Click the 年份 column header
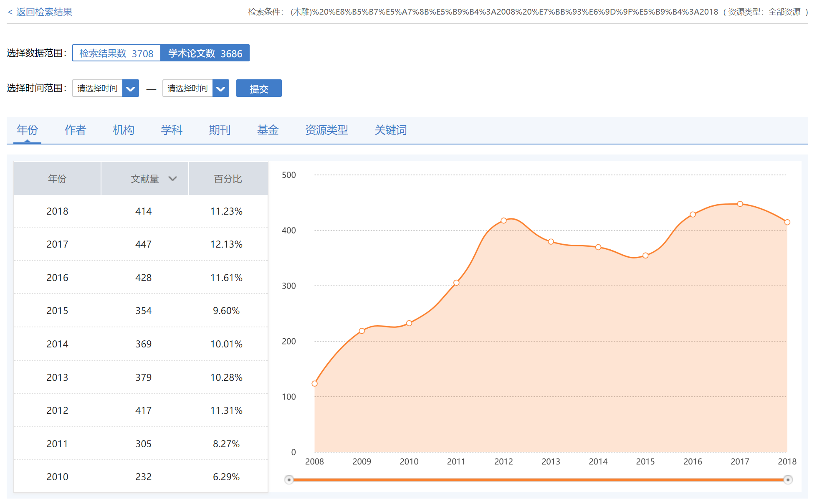Viewport: 817px width, 504px height. (57, 179)
